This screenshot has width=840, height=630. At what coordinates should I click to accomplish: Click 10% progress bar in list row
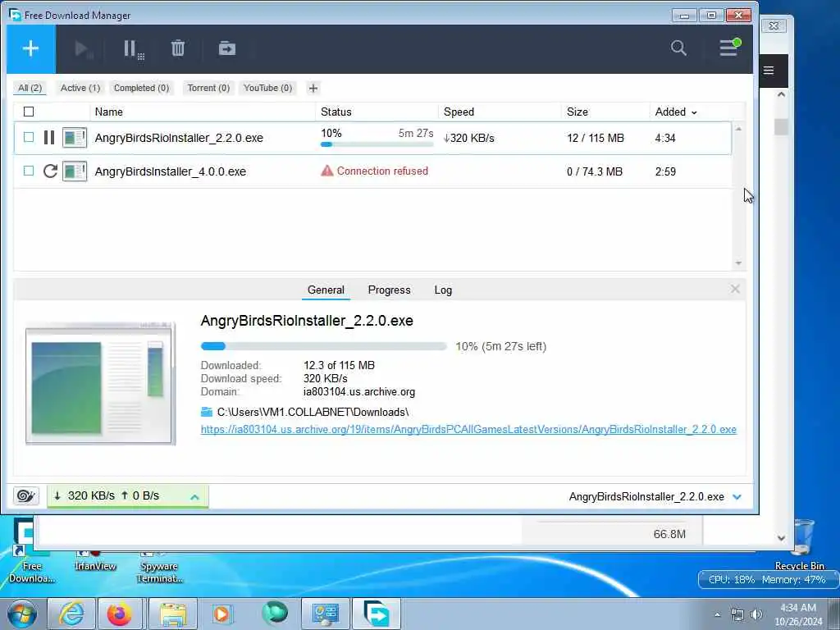click(377, 144)
